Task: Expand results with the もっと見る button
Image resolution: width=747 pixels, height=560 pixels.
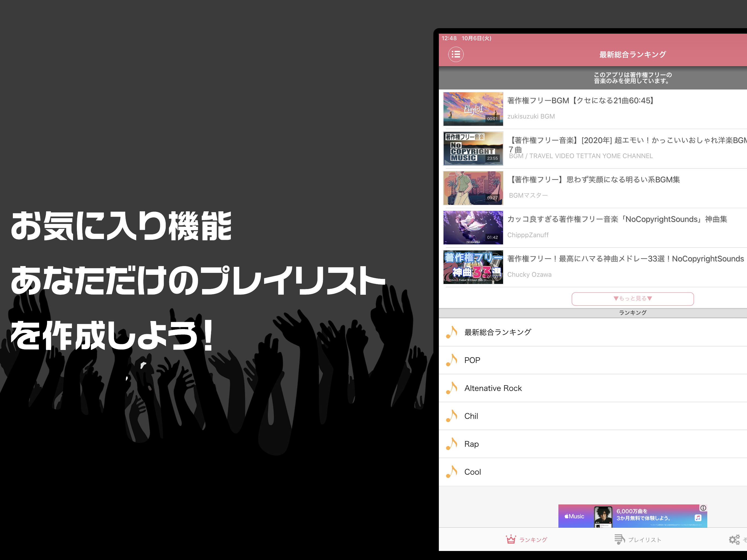Action: pyautogui.click(x=632, y=299)
